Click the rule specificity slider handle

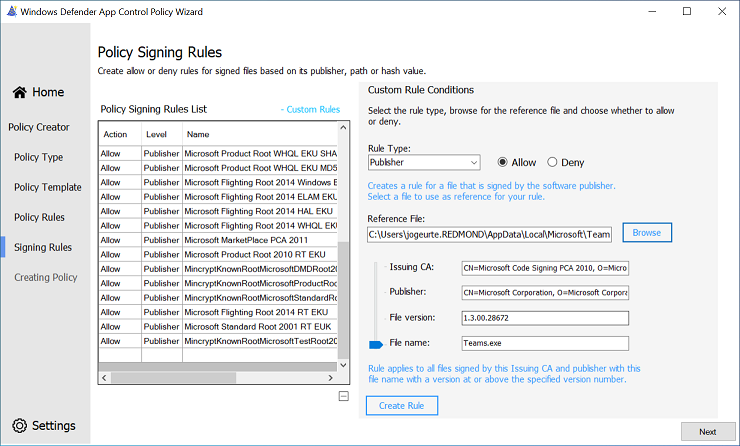376,344
